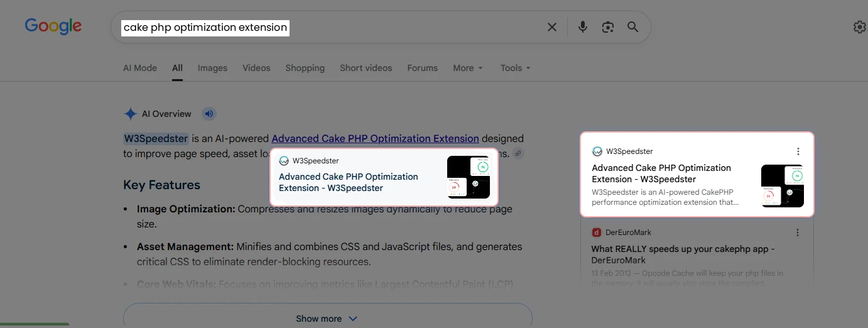This screenshot has height=328, width=868.
Task: Click the DerEuroMark site name
Action: click(629, 232)
